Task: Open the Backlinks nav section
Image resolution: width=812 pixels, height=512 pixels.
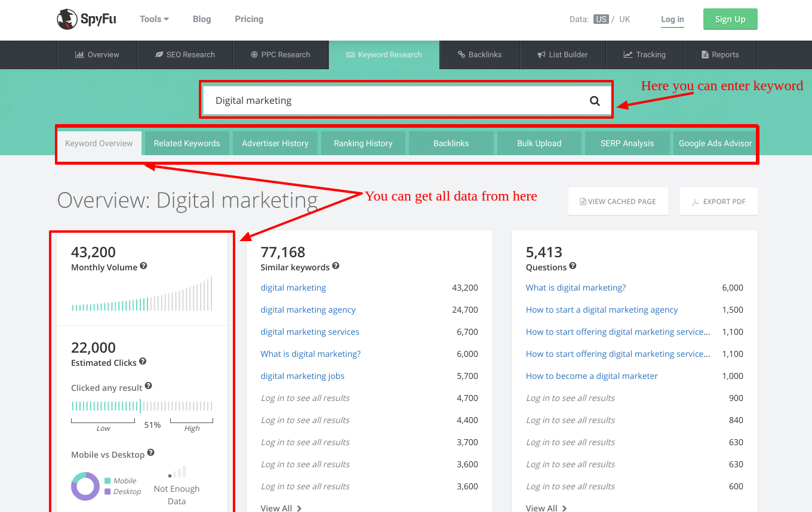Action: pyautogui.click(x=480, y=55)
